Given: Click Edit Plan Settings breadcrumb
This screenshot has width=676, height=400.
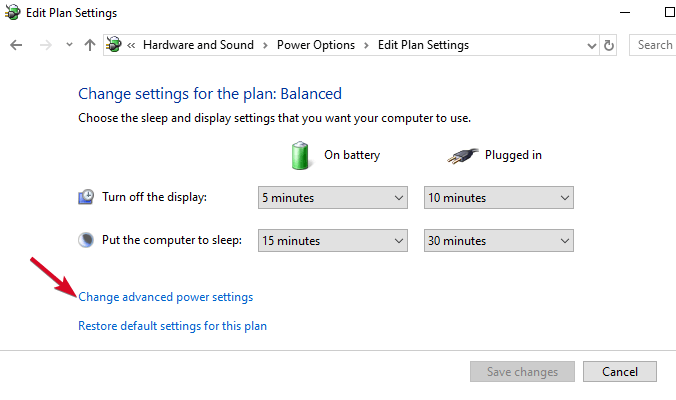Looking at the screenshot, I should [x=423, y=45].
